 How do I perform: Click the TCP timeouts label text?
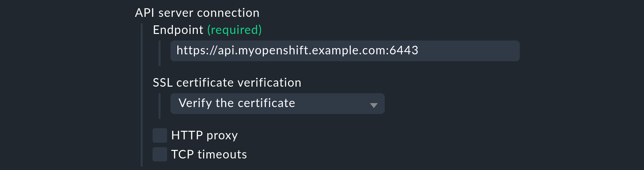(209, 155)
